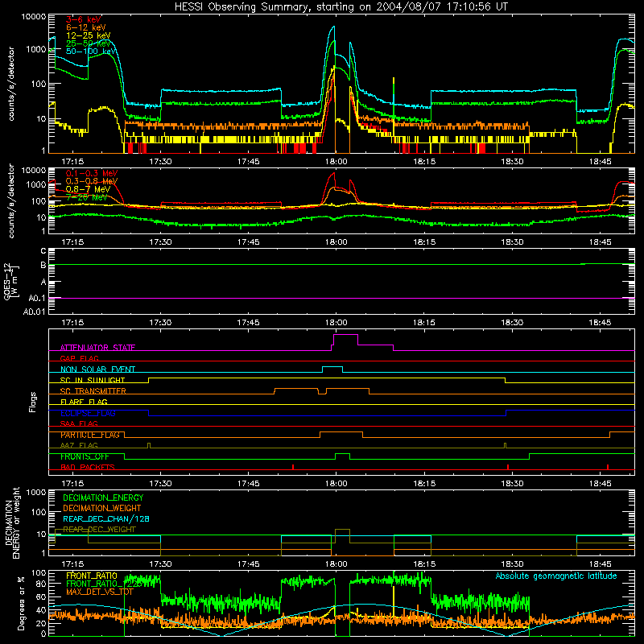Screen dimensions: 644x644
Task: Click the topmost 'counts/s/detector' axis title
Action: coord(10,84)
